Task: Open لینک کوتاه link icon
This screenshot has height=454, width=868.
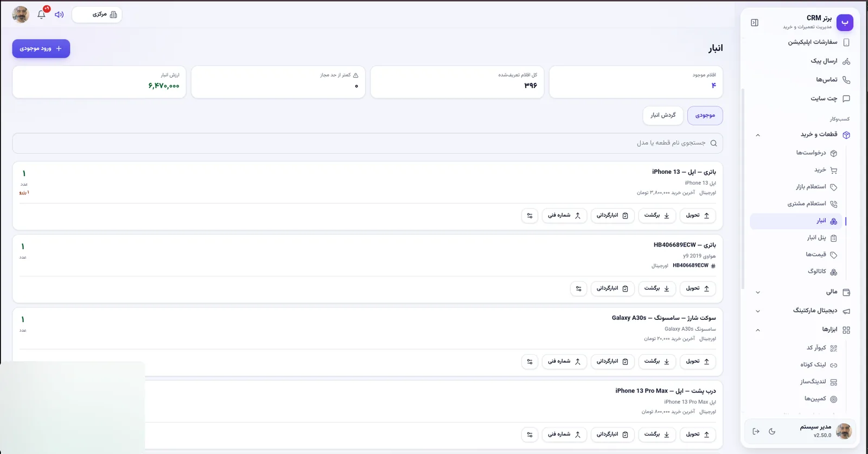Action: (x=834, y=365)
